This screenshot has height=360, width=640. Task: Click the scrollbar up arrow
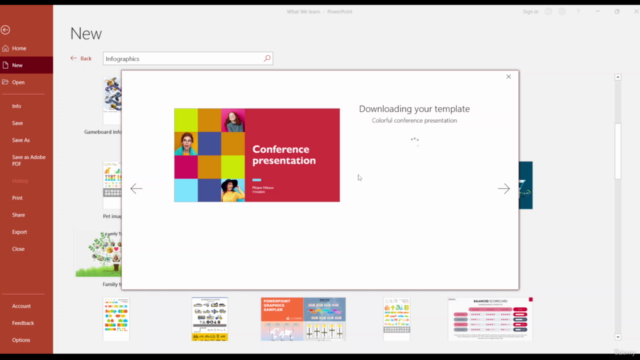click(618, 77)
